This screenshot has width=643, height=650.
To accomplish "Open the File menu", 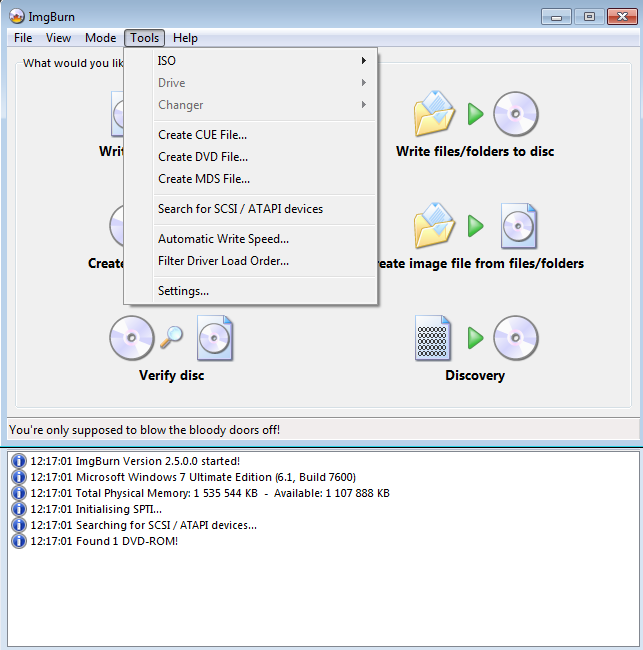I will click(23, 38).
